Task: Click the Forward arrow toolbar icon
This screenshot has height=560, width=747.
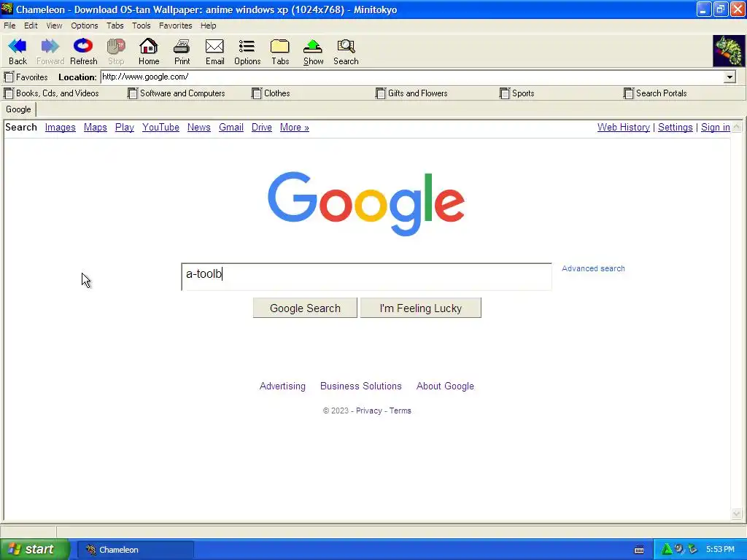Action: click(x=50, y=46)
